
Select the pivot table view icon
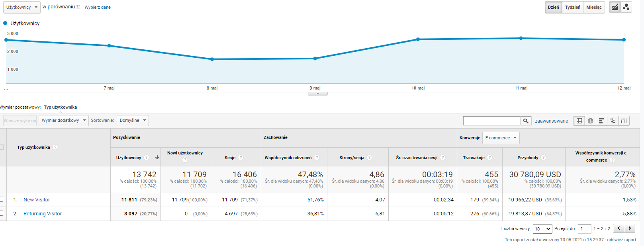[x=624, y=121]
